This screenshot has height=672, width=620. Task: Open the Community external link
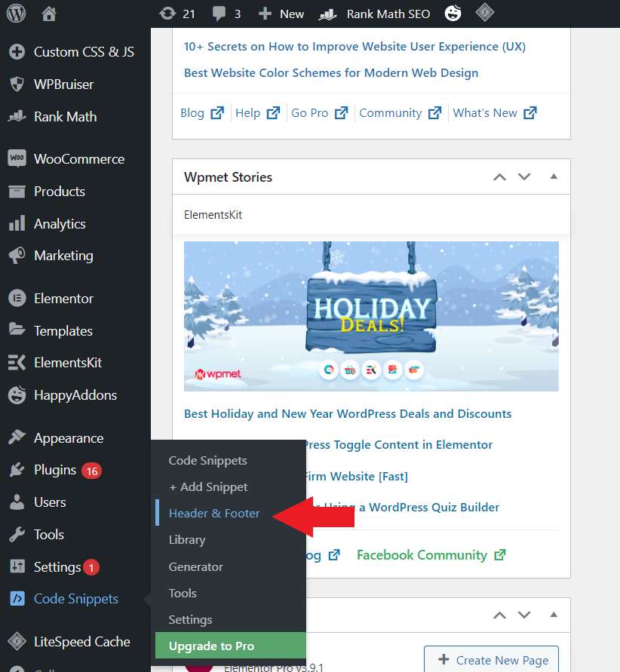(401, 113)
